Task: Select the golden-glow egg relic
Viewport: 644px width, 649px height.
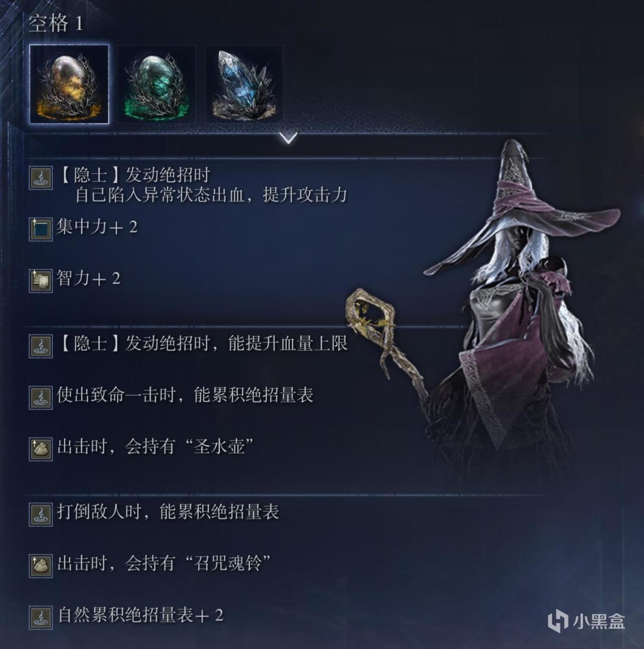Action: 69,84
